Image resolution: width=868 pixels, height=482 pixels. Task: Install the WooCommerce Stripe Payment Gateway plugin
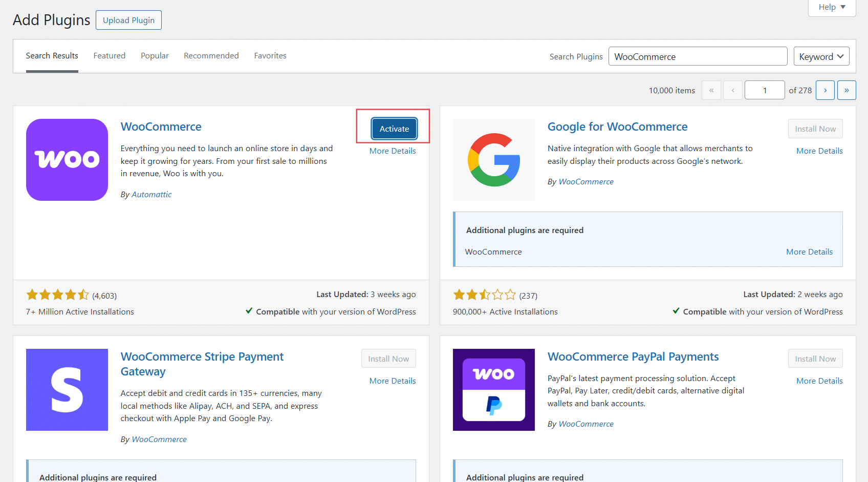click(x=388, y=359)
